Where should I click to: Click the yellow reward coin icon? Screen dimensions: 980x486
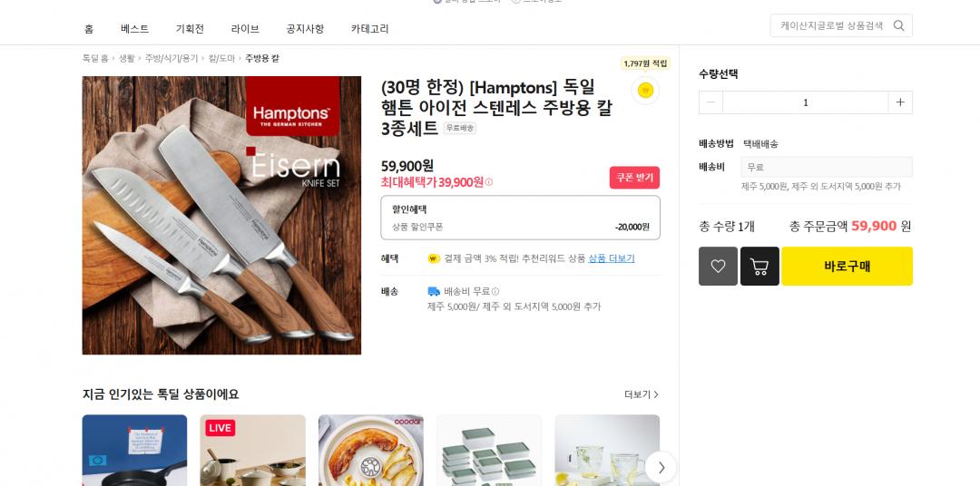645,91
